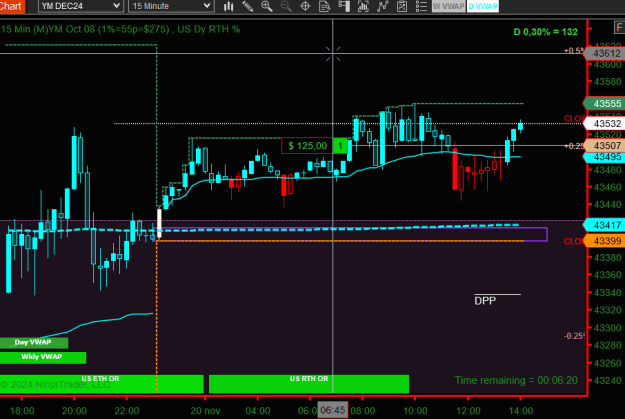Click the Wkly VWAP green button

[x=43, y=357]
